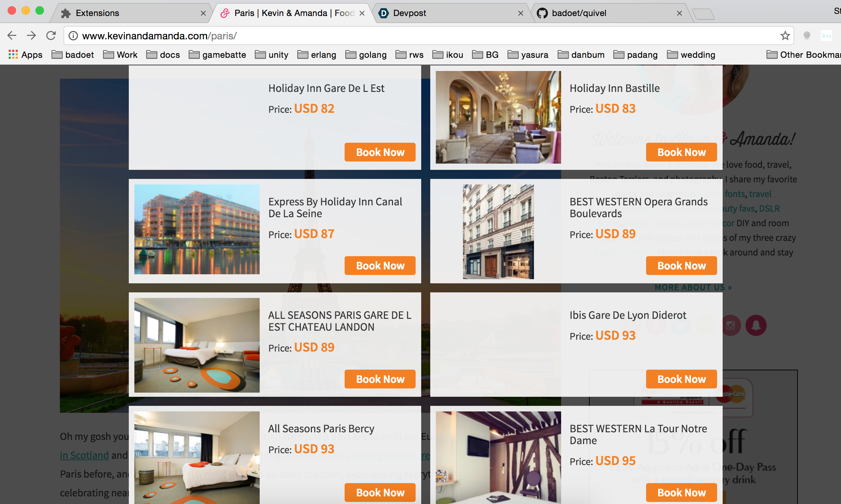Screen dimensions: 841x504
Task: Book Now for Holiday Inn Bastille
Action: click(681, 152)
